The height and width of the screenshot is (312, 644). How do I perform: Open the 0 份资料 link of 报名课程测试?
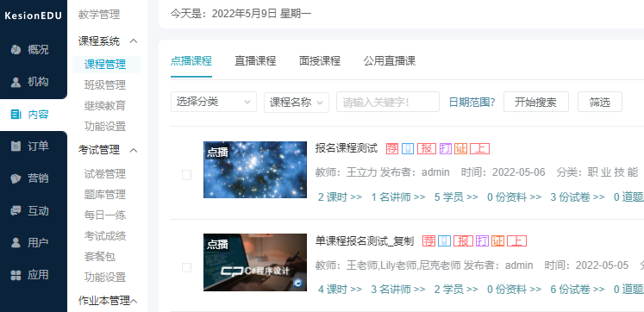point(514,197)
